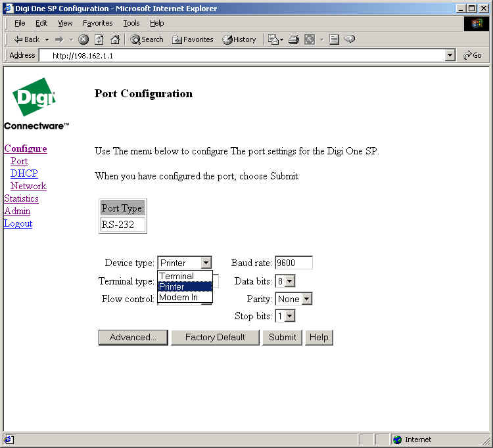Open the Favorites toolbar button
Screen dimensions: 493x448
pyautogui.click(x=193, y=39)
